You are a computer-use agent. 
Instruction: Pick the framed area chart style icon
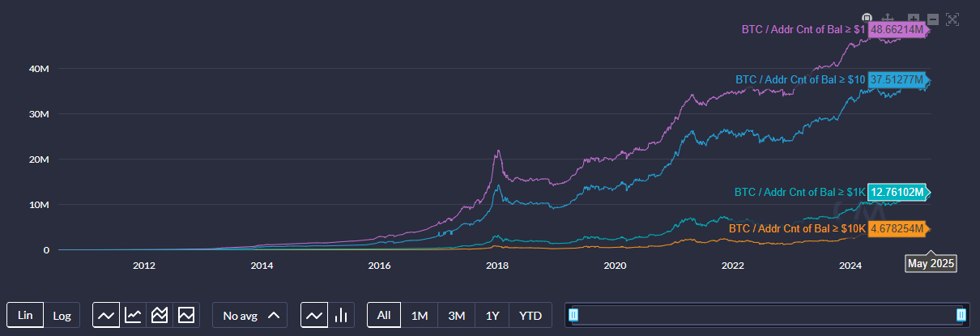186,315
